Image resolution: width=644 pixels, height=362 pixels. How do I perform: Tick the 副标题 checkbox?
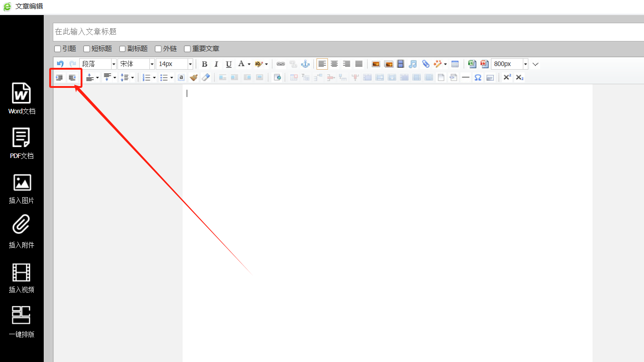(x=123, y=49)
